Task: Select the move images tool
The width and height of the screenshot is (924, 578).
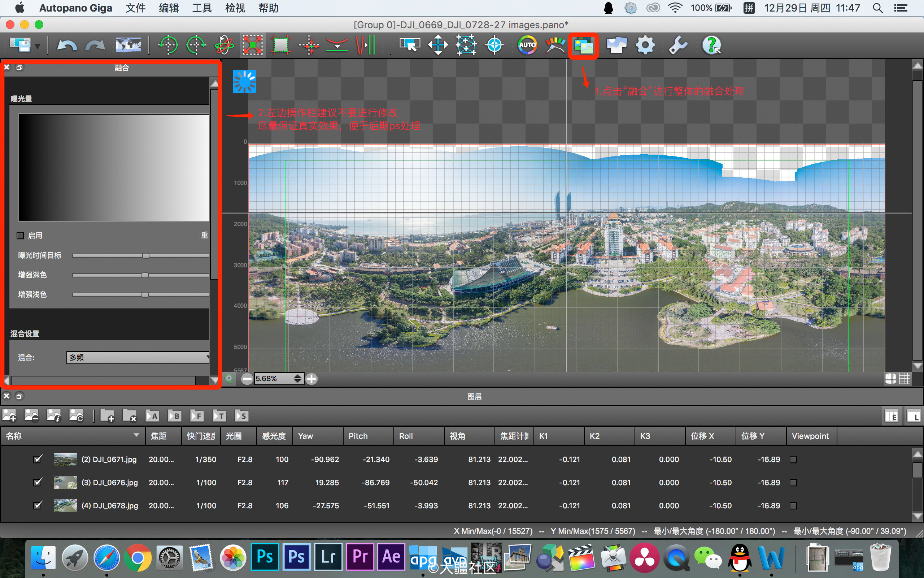Action: 438,45
